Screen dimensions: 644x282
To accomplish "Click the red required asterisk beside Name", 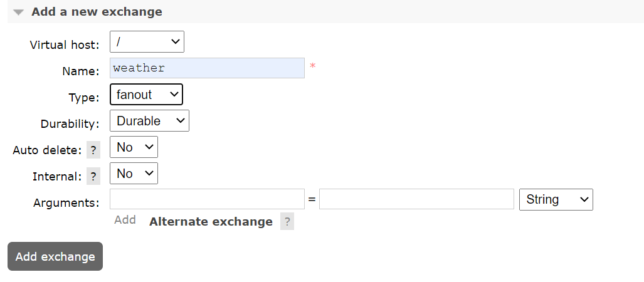I will (x=312, y=66).
